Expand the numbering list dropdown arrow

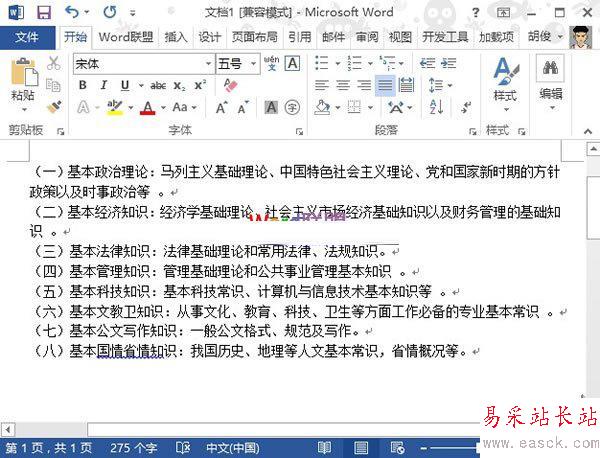[x=370, y=64]
